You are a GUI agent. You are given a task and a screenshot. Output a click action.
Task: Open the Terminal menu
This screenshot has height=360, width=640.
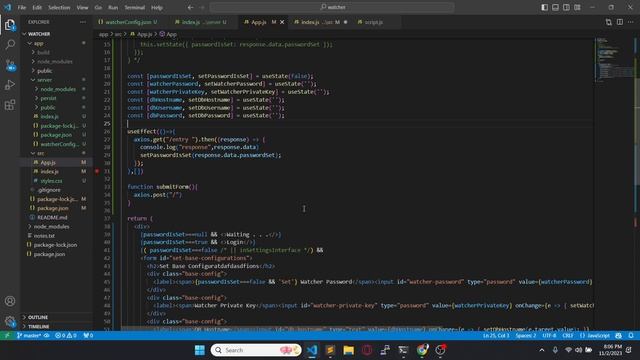coord(135,7)
